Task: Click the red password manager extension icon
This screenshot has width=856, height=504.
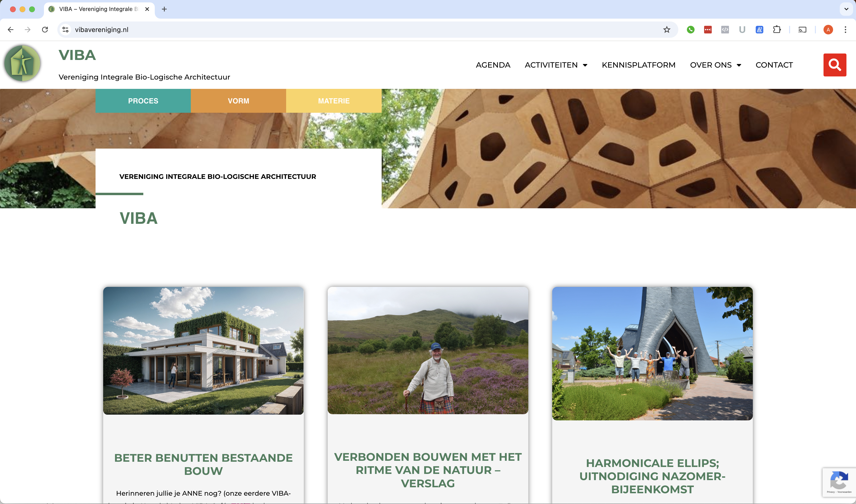Action: (x=707, y=30)
